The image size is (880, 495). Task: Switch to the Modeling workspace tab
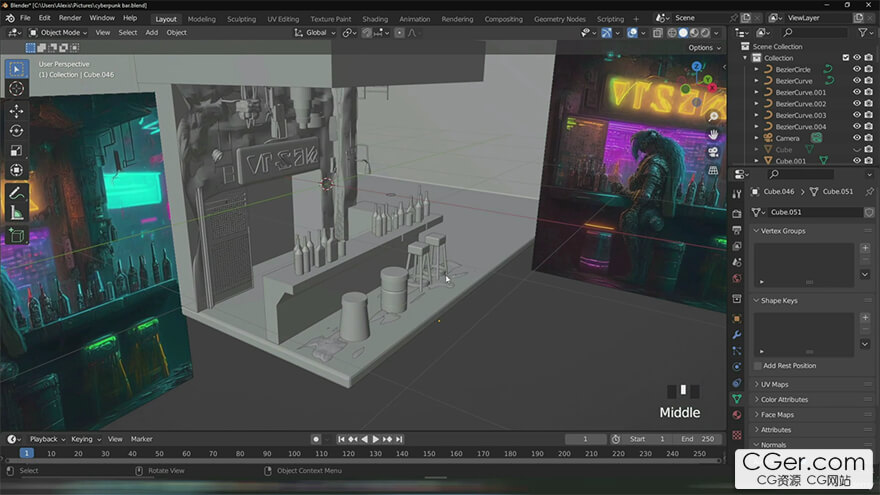point(201,19)
